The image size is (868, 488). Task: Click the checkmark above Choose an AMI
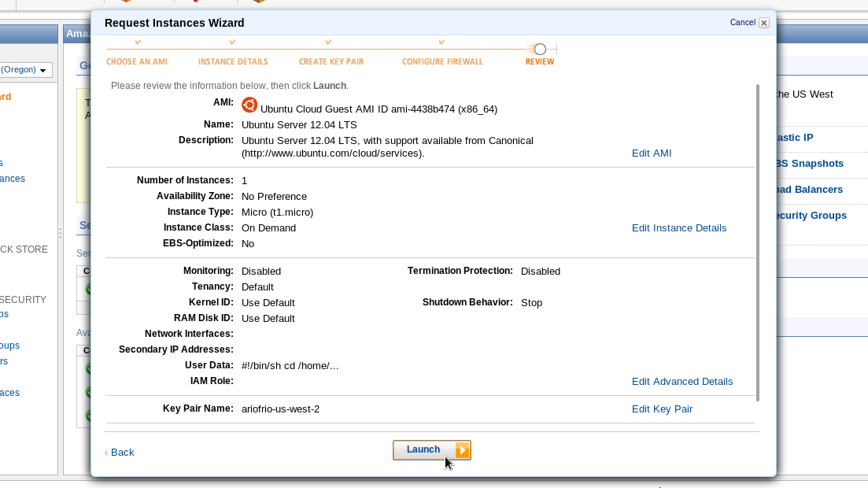pos(138,42)
